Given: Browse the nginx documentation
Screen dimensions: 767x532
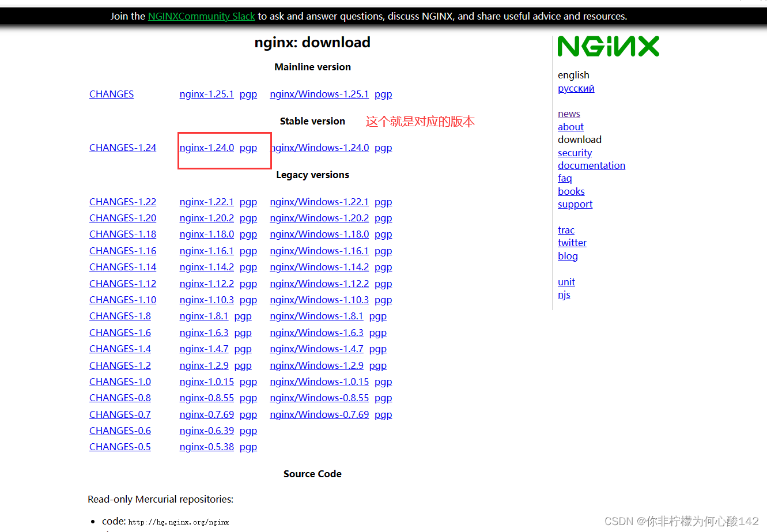Looking at the screenshot, I should pyautogui.click(x=591, y=165).
